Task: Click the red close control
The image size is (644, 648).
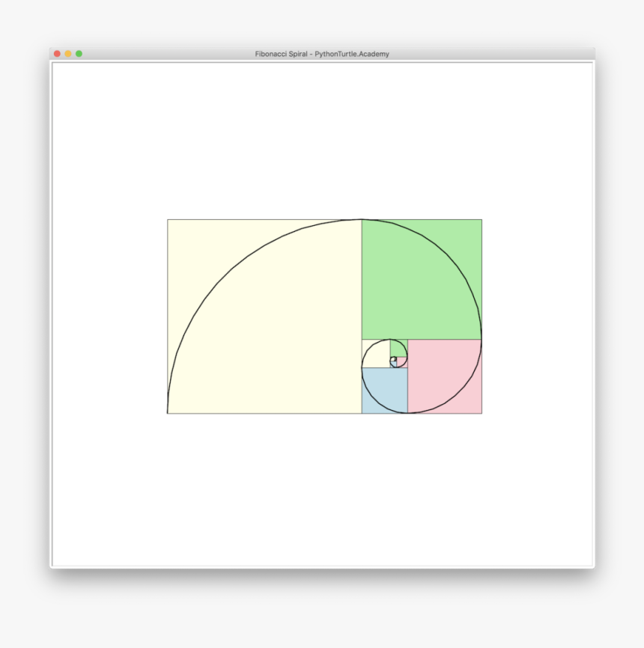Action: [x=56, y=53]
